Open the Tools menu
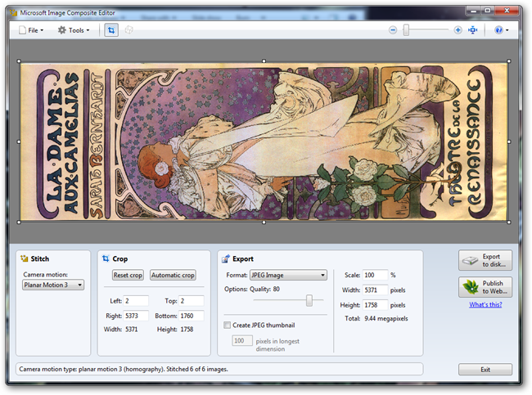Viewport: 532px width, 395px height. [74, 30]
